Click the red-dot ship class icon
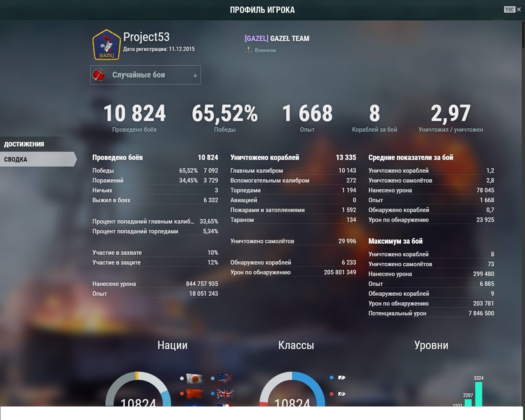The width and height of the screenshot is (525, 420). click(342, 394)
